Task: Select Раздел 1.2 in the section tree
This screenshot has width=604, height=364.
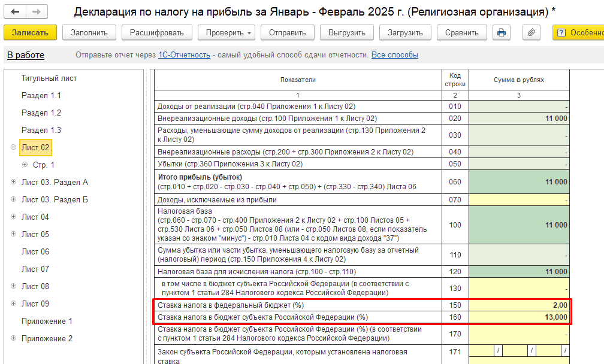Action: tap(41, 113)
